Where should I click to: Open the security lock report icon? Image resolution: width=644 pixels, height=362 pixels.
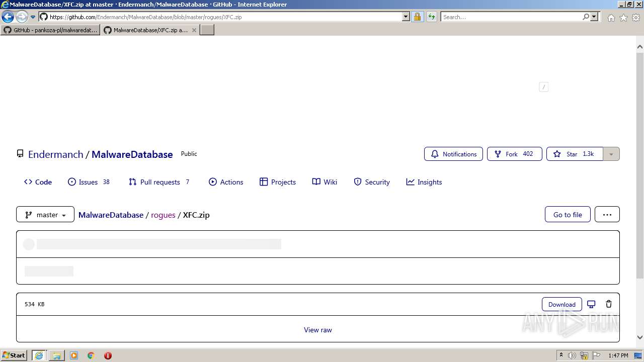[417, 17]
